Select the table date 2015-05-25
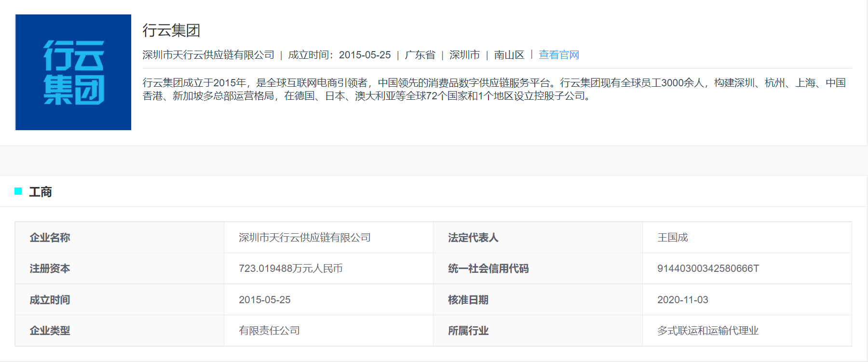868x362 pixels. pos(265,300)
